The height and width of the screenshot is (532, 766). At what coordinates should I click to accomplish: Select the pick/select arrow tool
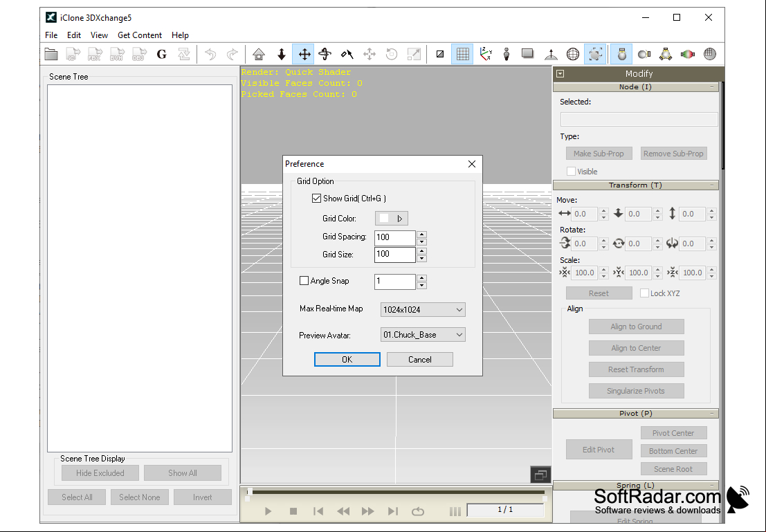point(347,54)
